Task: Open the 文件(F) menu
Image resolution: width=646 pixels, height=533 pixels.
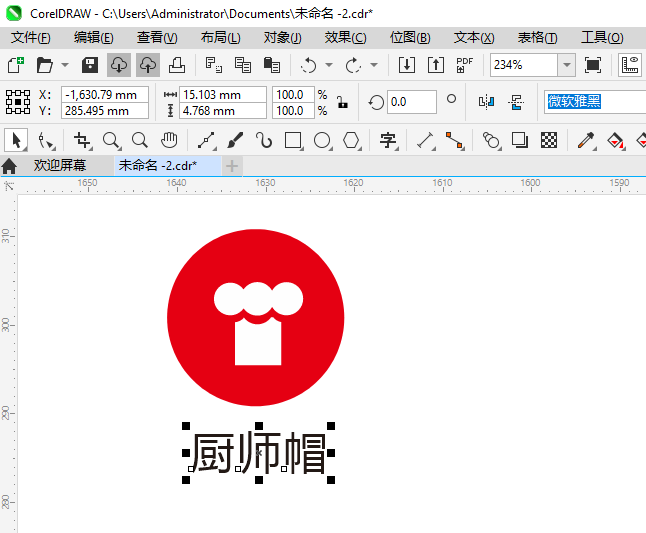Action: pos(31,38)
